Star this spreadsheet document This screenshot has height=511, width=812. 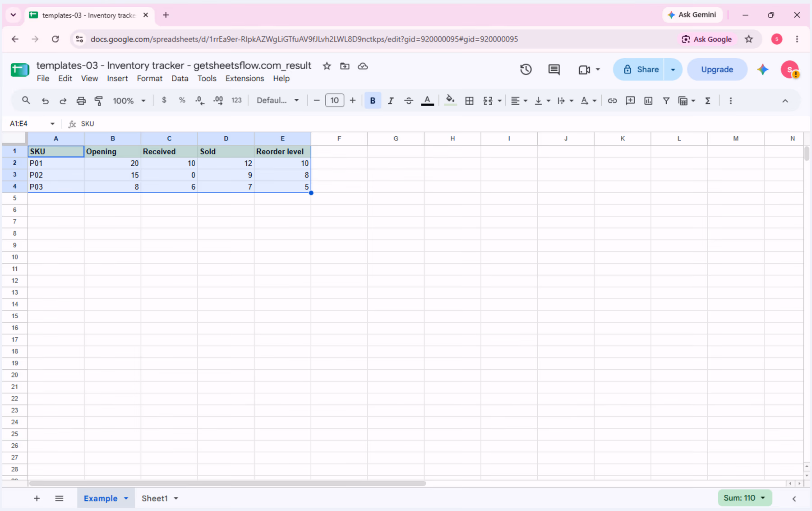327,66
